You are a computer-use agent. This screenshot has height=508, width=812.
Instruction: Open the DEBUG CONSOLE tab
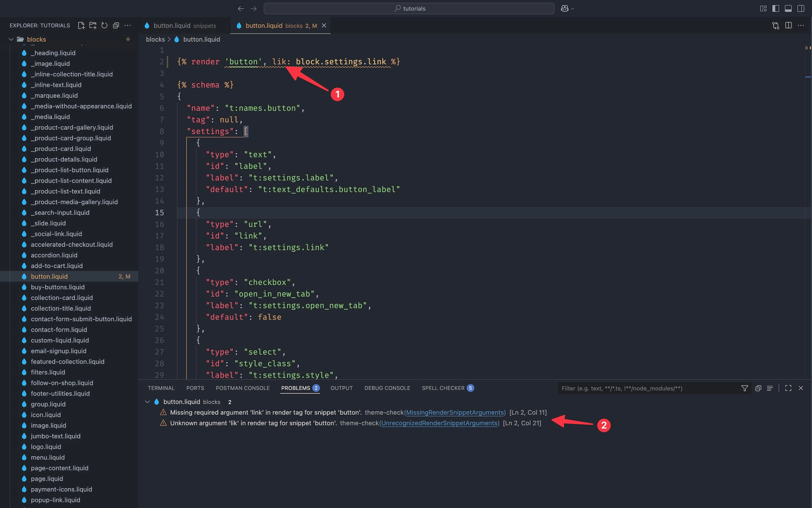pyautogui.click(x=387, y=388)
